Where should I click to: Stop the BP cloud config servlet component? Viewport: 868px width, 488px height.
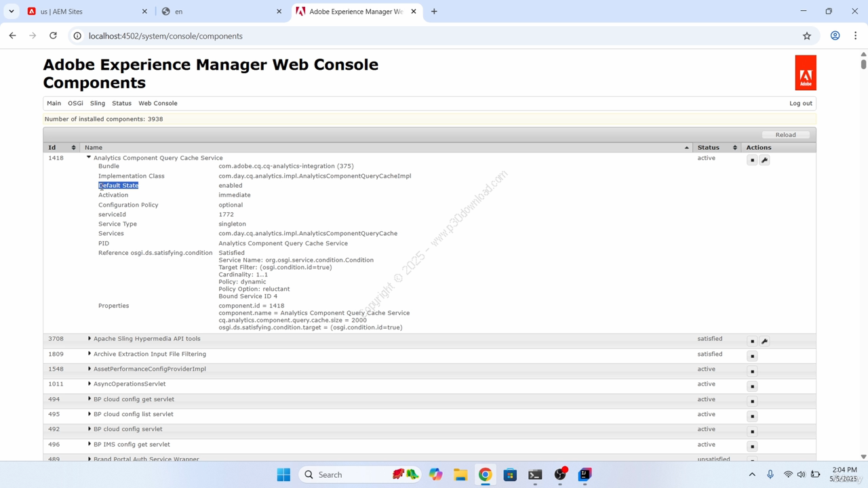click(752, 431)
